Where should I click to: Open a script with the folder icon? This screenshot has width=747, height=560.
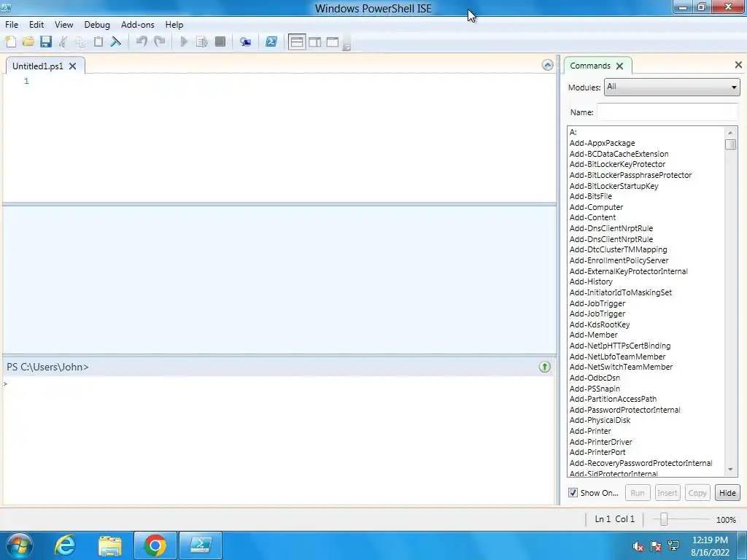(28, 42)
